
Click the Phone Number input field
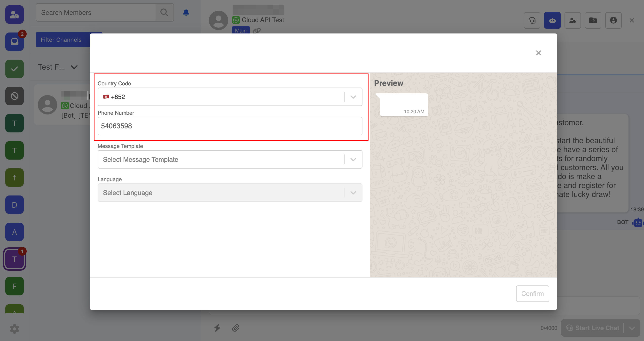click(229, 126)
